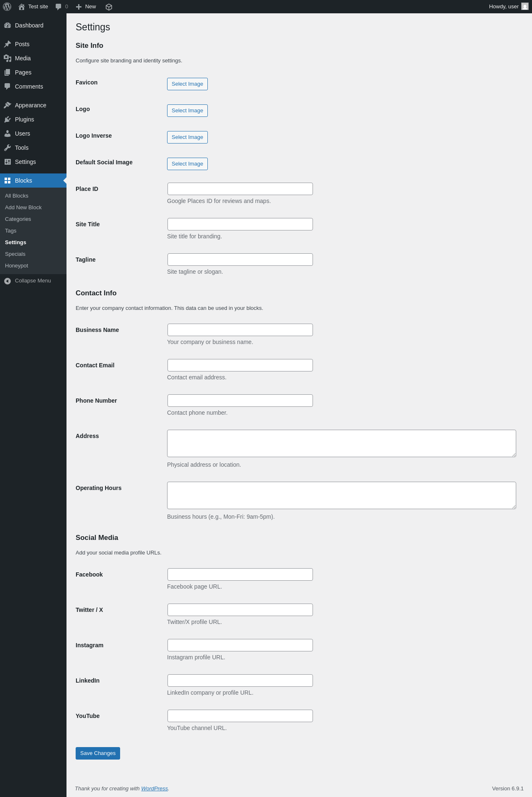Open the Plugins menu item

(33, 119)
